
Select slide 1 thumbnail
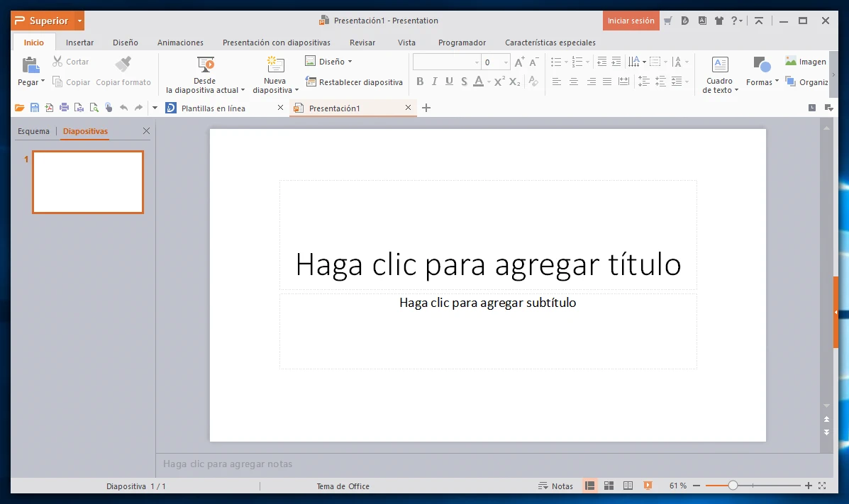coord(88,182)
